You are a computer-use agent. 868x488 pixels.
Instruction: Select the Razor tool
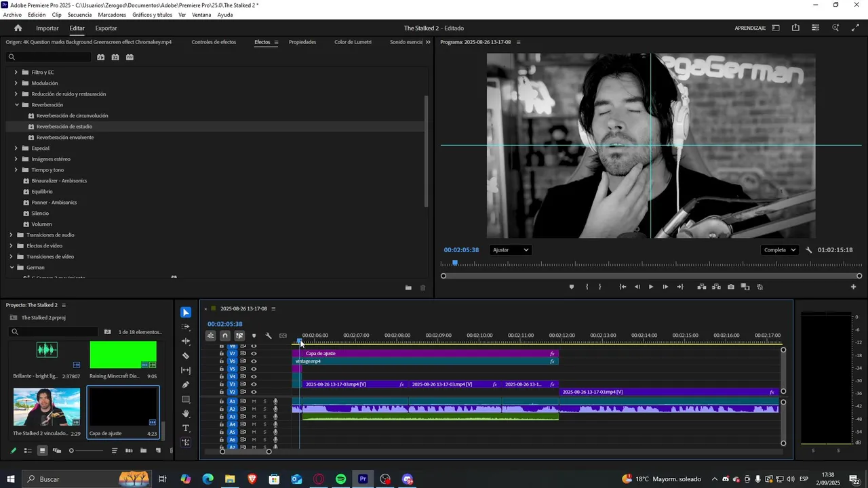point(186,356)
